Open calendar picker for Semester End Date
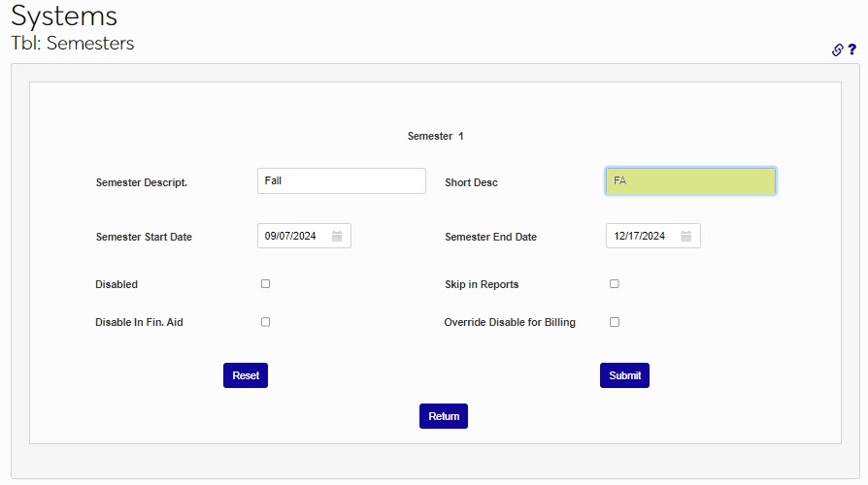This screenshot has height=485, width=868. coord(685,236)
